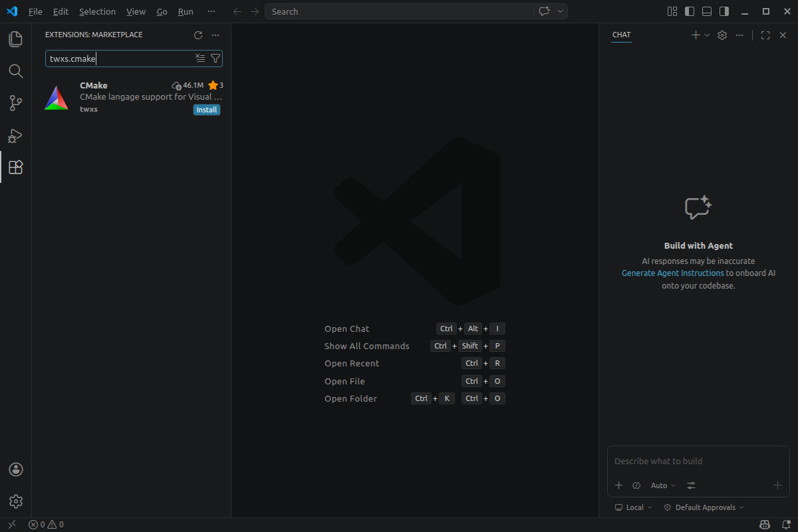Click the Open Chat welcome shortcut
798x532 pixels.
(346, 329)
